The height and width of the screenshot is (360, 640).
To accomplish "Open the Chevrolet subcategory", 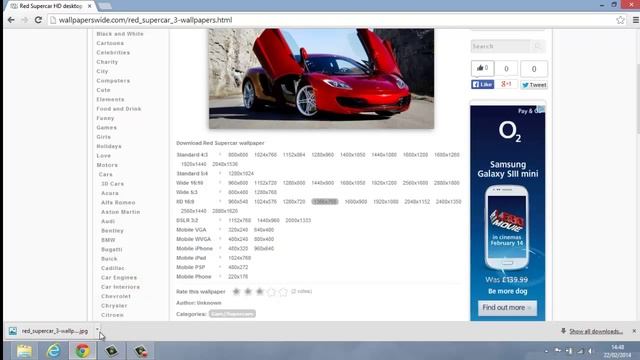I will tap(116, 297).
